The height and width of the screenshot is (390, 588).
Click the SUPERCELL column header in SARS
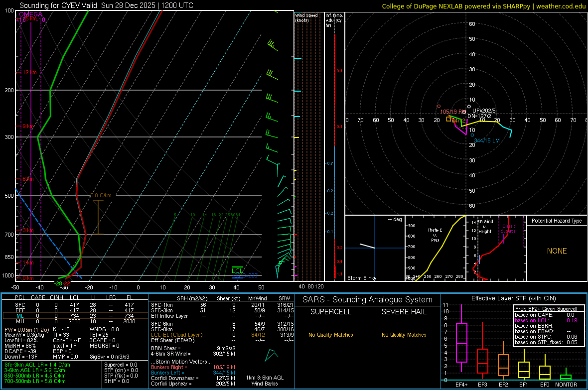pyautogui.click(x=331, y=312)
